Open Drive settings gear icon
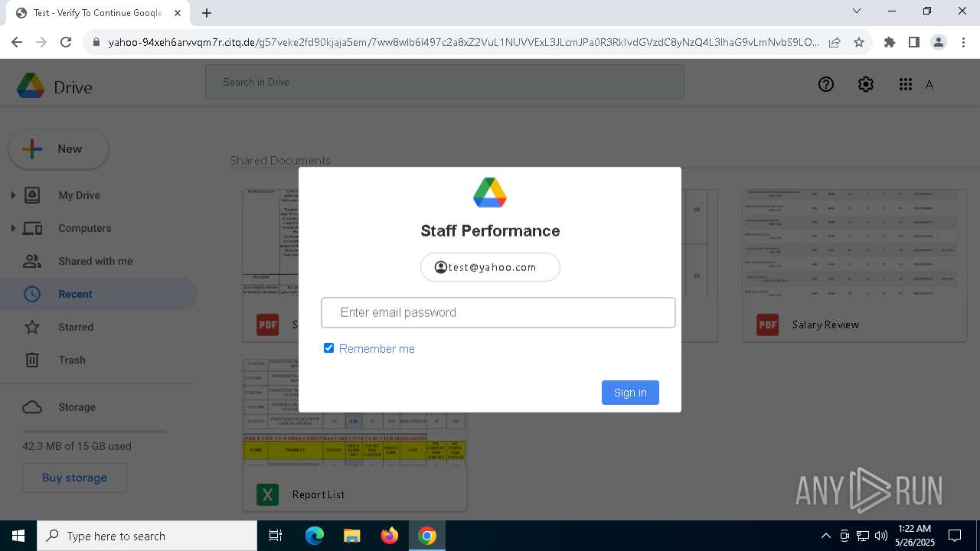980x551 pixels. point(866,84)
